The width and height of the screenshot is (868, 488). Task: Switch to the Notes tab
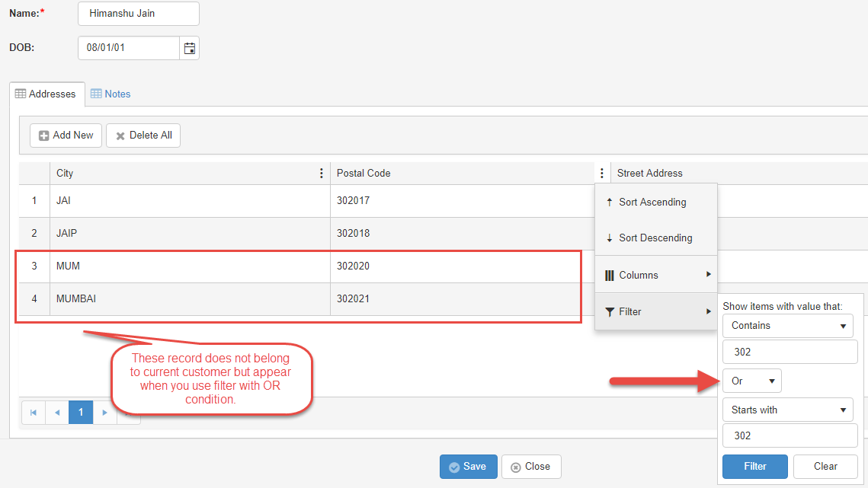(x=111, y=94)
